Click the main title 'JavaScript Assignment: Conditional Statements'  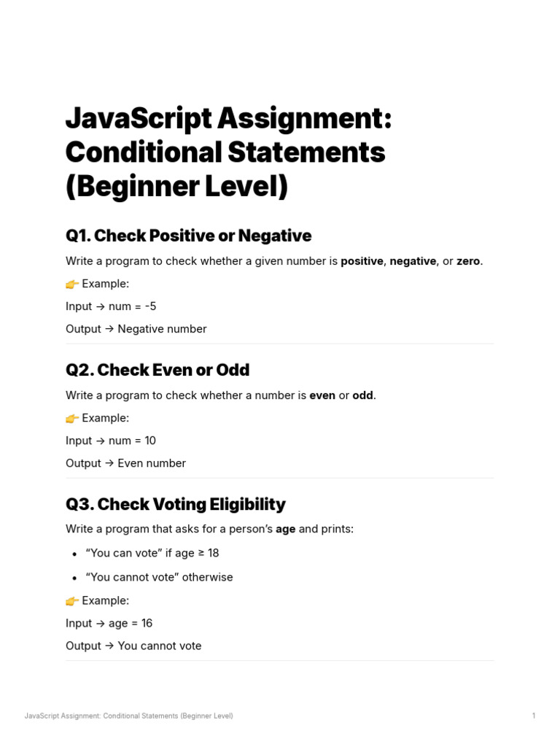point(228,136)
